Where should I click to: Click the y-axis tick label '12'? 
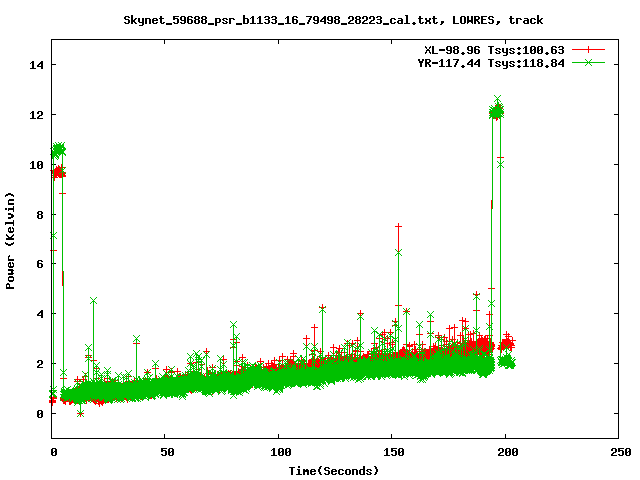coord(36,115)
